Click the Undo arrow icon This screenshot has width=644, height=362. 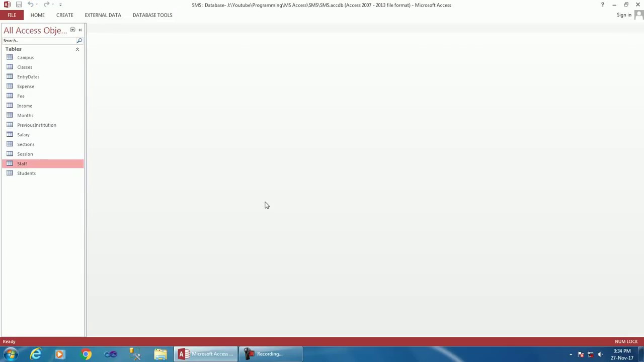click(30, 5)
